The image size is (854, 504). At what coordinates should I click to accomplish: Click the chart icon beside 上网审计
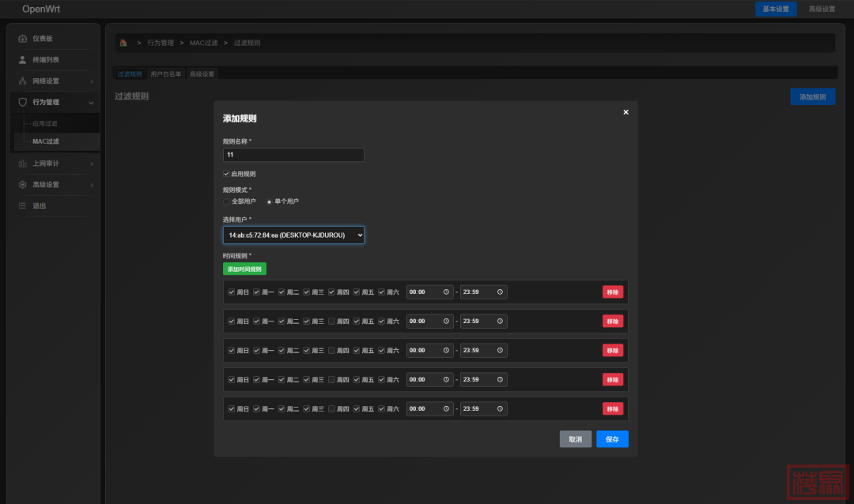coord(22,164)
